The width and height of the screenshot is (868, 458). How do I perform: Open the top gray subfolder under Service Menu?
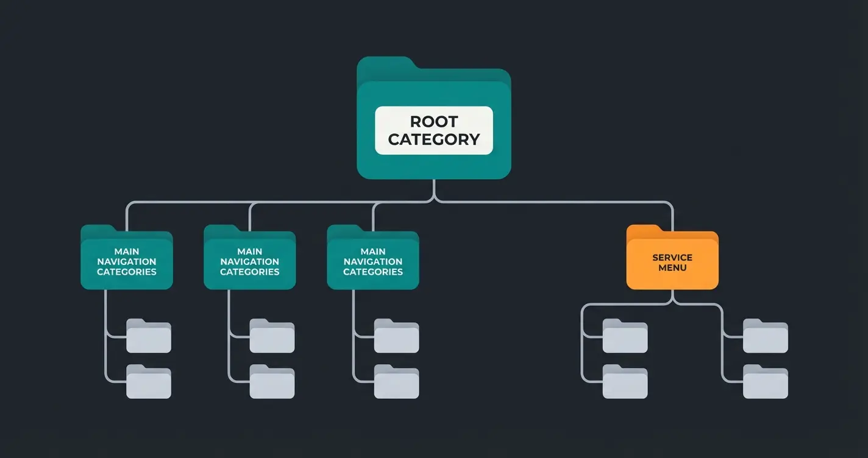(624, 336)
